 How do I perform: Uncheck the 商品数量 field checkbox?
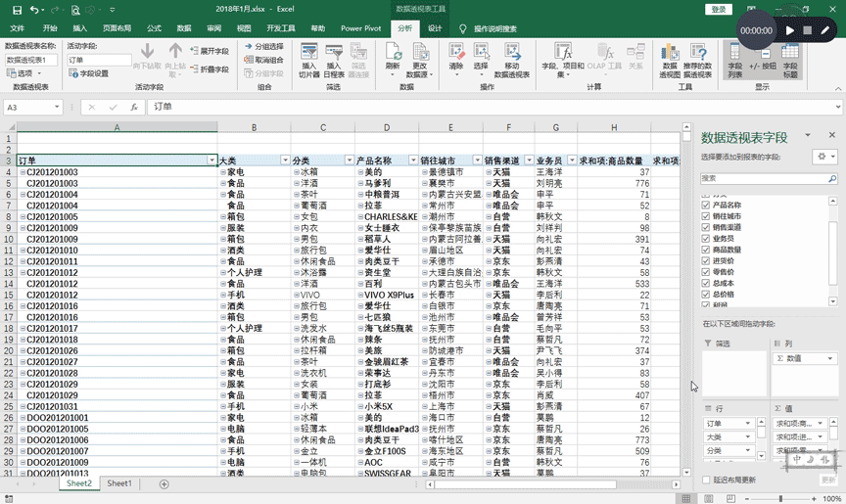[x=705, y=250]
